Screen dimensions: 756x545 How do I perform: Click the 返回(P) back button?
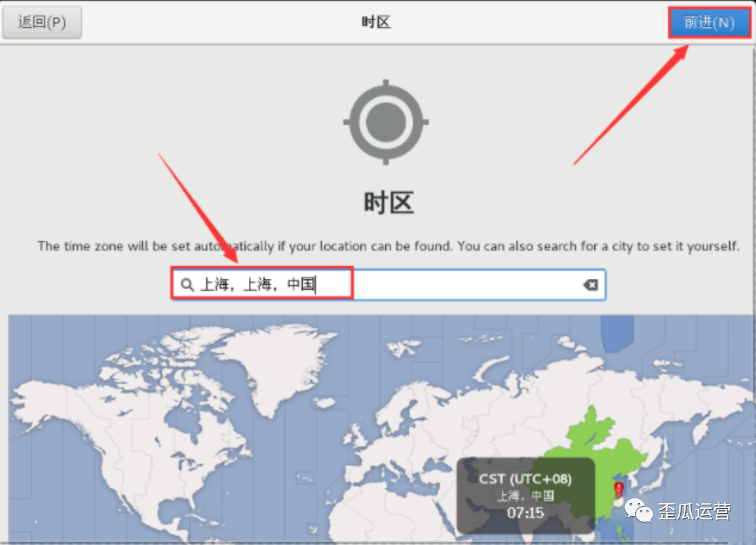42,22
